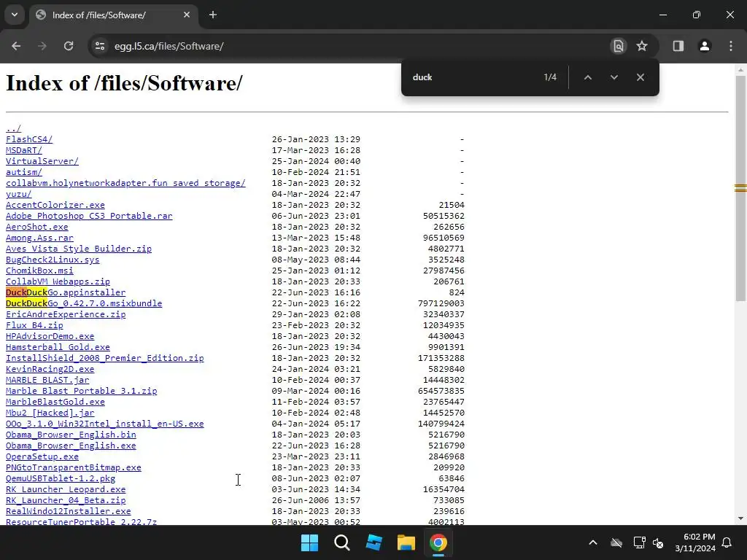Open the Windows Start menu
The width and height of the screenshot is (747, 560).
[x=309, y=542]
